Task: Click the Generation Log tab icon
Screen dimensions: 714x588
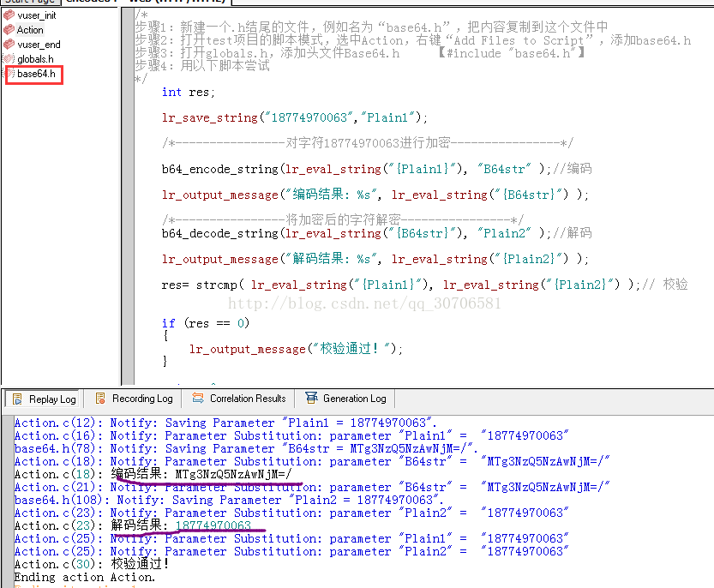Action: (x=311, y=398)
